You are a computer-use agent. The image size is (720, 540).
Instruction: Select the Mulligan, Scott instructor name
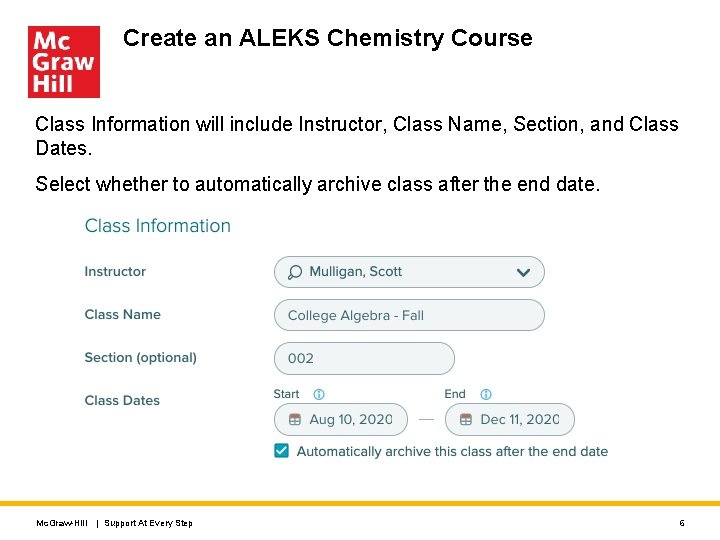pyautogui.click(x=356, y=272)
